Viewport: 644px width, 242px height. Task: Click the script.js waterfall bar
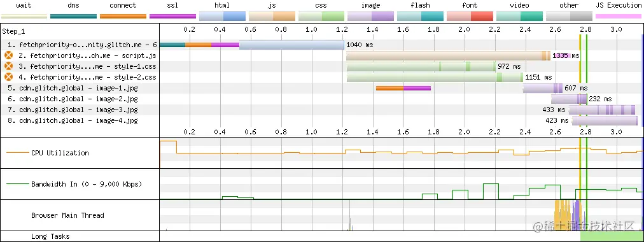[x=449, y=56]
